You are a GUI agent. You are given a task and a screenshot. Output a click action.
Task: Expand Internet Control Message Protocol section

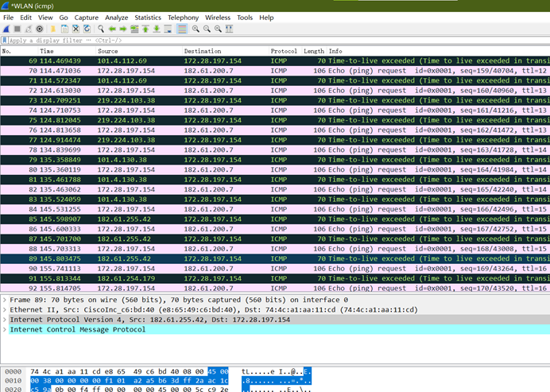[x=5, y=329]
